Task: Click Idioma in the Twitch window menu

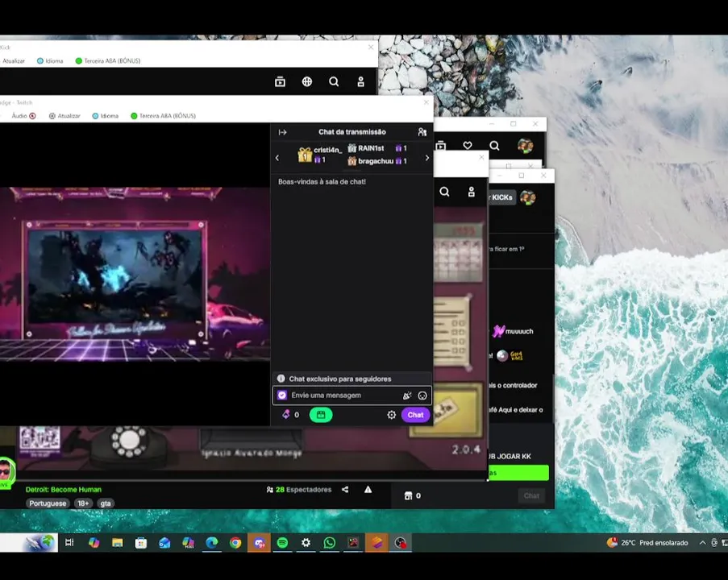Action: point(106,116)
